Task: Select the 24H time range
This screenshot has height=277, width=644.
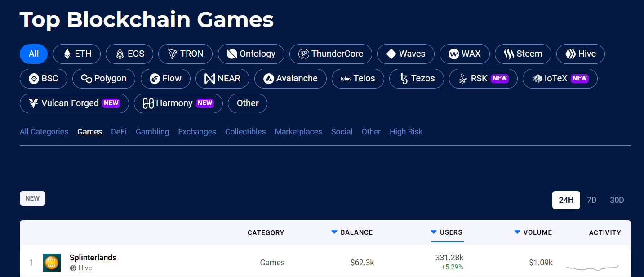Action: 566,200
